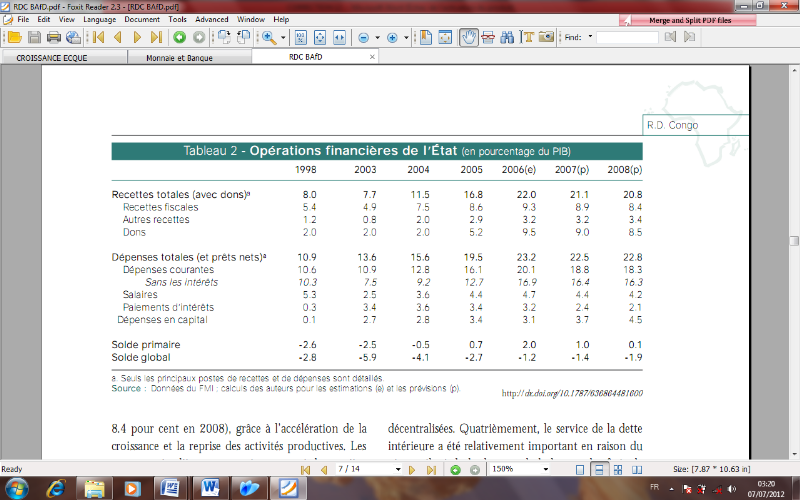
Task: Open the Window menu
Action: [251, 19]
